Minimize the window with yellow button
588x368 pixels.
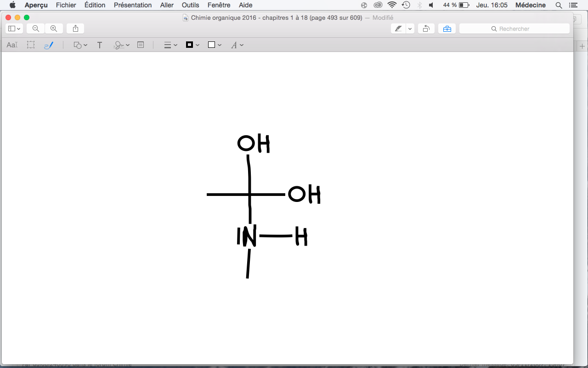(17, 17)
